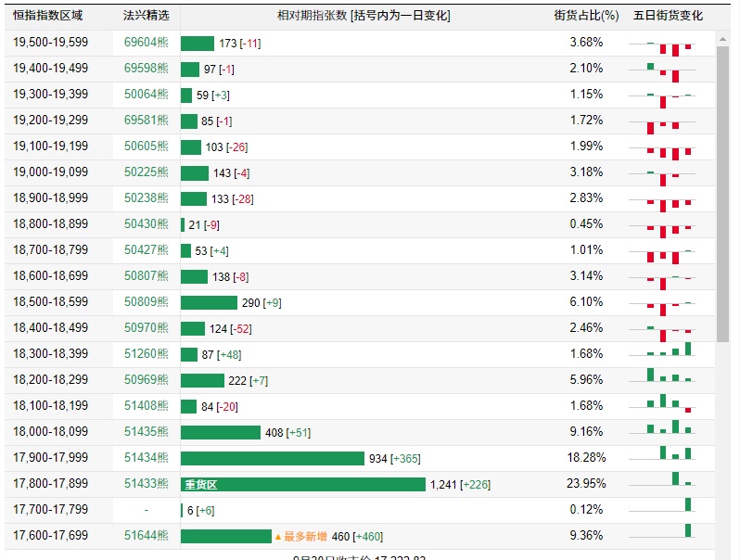The image size is (740, 560).
Task: Open warrant link 50225熊
Action: (x=147, y=172)
